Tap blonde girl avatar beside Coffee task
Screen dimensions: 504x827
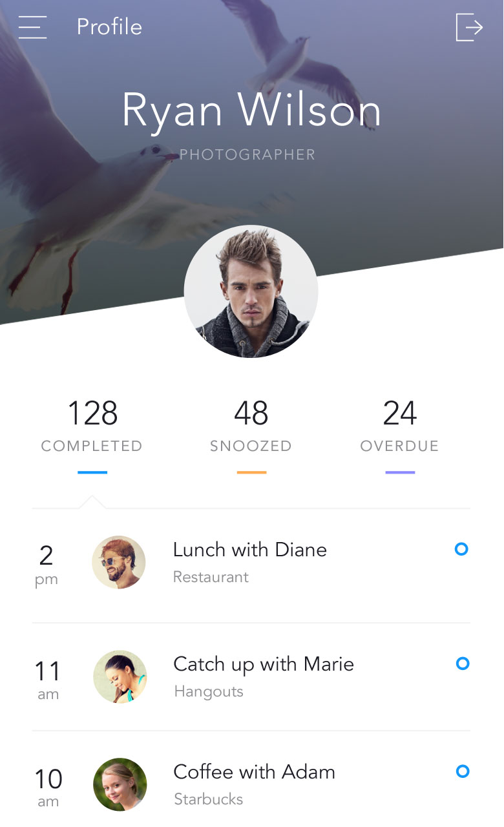coord(120,784)
